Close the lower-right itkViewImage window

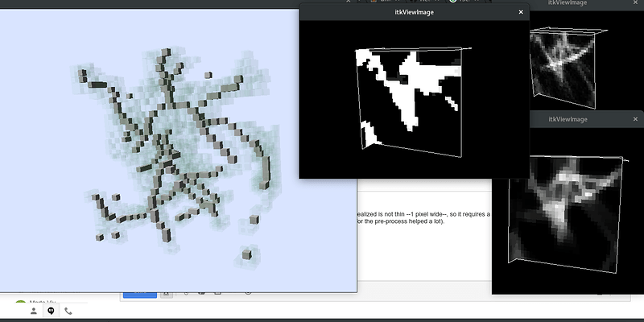(x=635, y=119)
